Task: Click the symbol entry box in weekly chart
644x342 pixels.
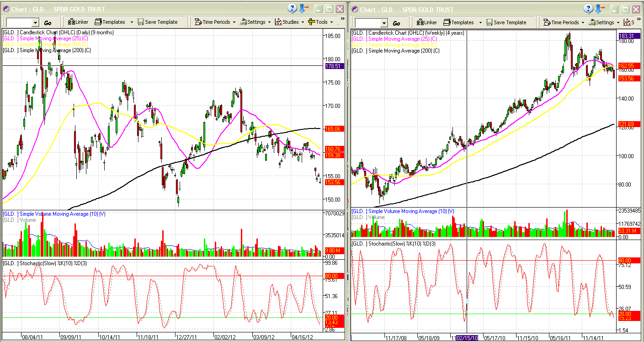Action: tap(368, 23)
